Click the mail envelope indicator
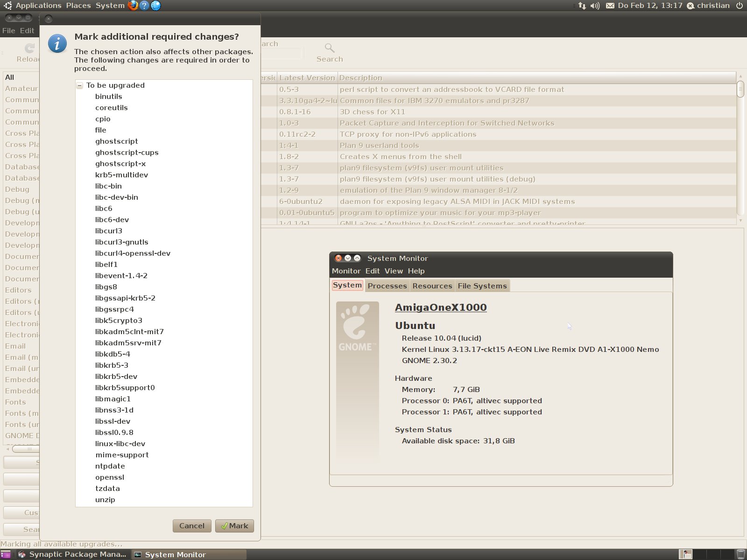The height and width of the screenshot is (560, 747). coord(610,6)
